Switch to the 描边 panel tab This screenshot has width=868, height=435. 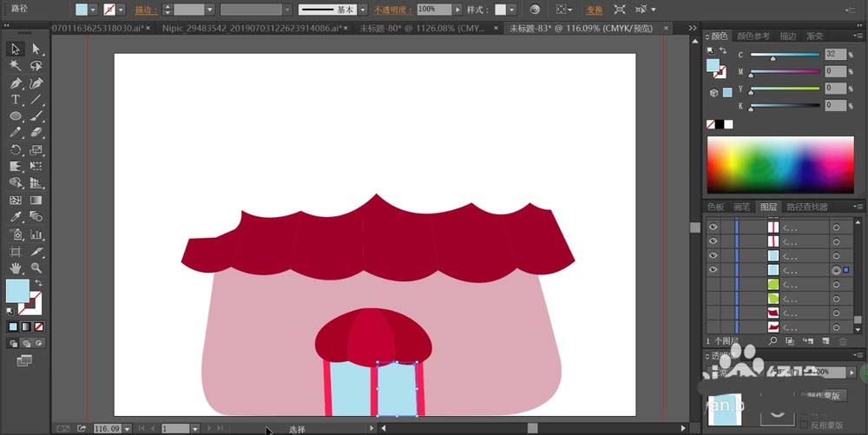tap(788, 36)
